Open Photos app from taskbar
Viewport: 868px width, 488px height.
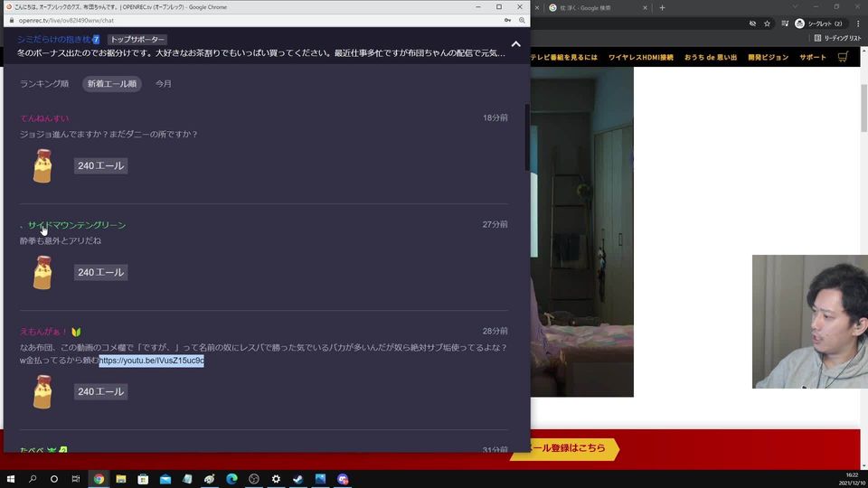320,479
